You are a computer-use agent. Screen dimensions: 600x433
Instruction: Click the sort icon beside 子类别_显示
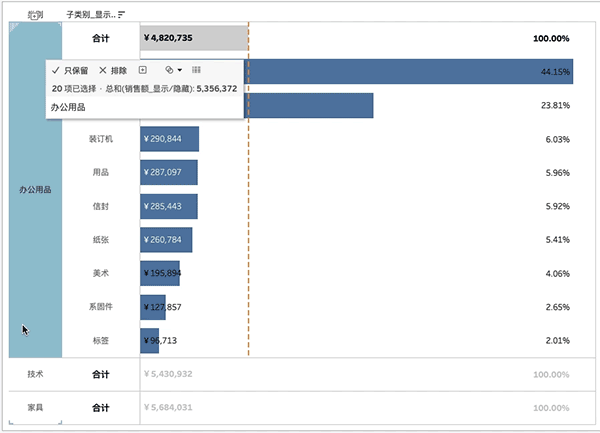tap(121, 15)
